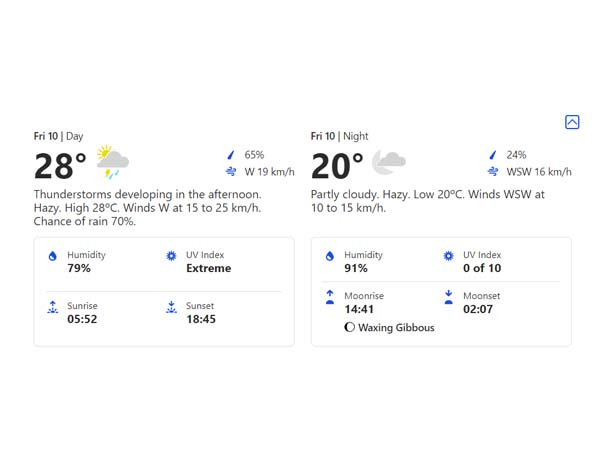The height and width of the screenshot is (450, 600).
Task: Click the Moonset icon
Action: click(448, 297)
